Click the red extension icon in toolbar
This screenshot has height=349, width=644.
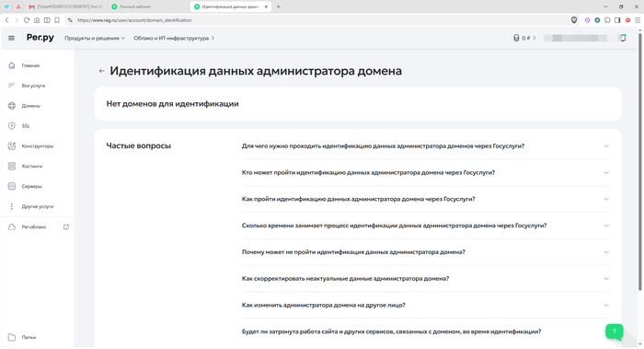click(627, 20)
